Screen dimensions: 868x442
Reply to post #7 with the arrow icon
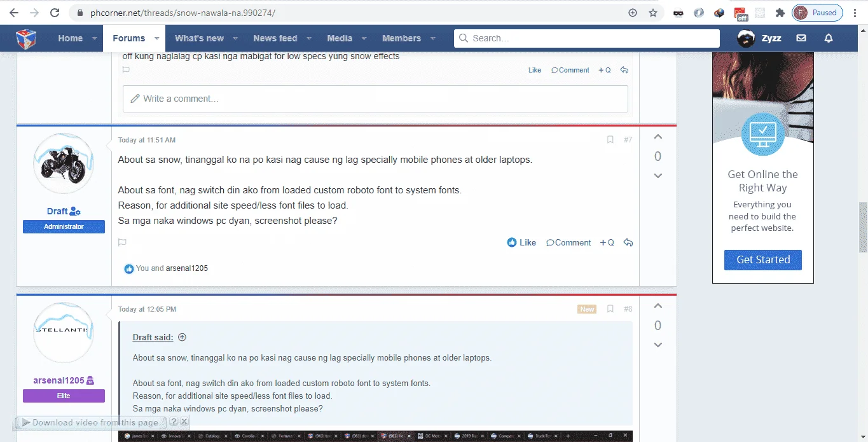pos(628,242)
